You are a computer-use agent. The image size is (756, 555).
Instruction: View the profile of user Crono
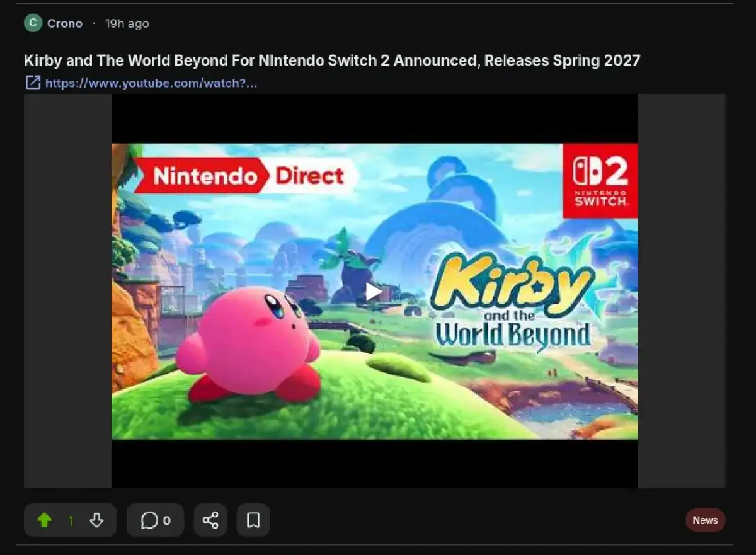click(x=65, y=23)
